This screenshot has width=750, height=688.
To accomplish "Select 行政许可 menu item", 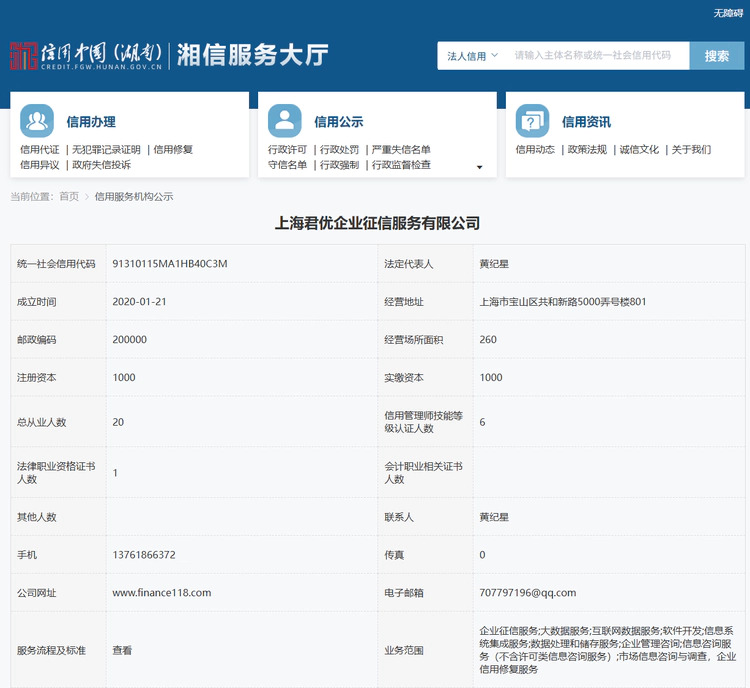I will pos(288,150).
